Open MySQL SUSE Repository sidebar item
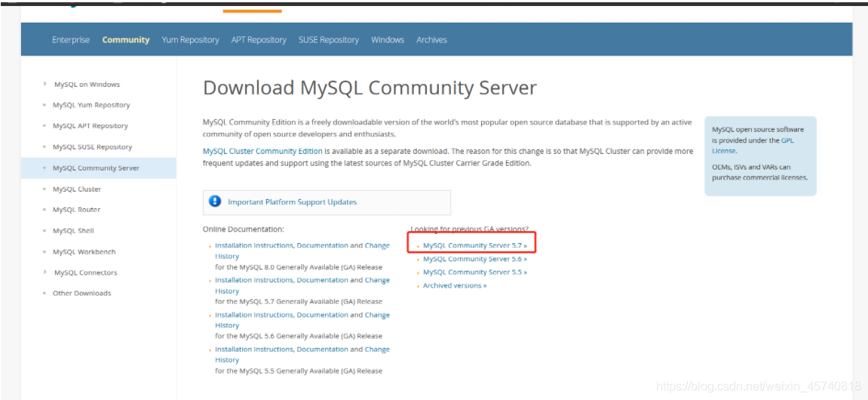 pyautogui.click(x=93, y=147)
